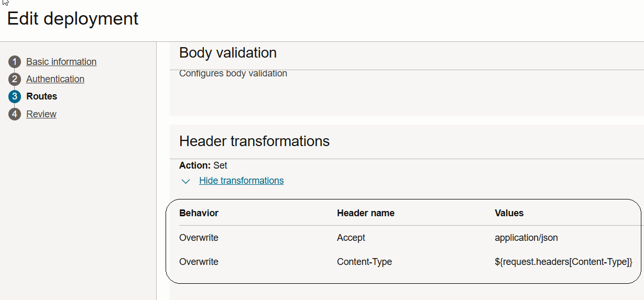This screenshot has height=300, width=644.
Task: Click the step 2 circle icon
Action: coord(15,80)
